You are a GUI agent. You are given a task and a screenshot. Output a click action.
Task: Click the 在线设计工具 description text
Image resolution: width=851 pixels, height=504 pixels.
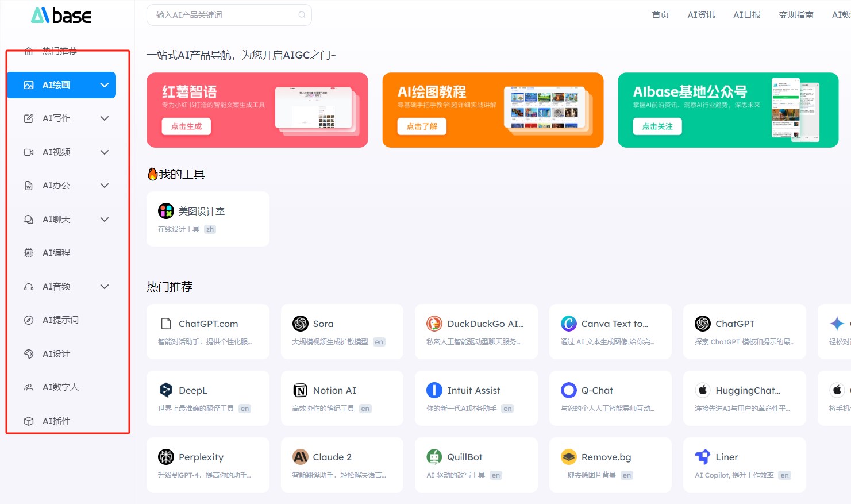pos(179,229)
